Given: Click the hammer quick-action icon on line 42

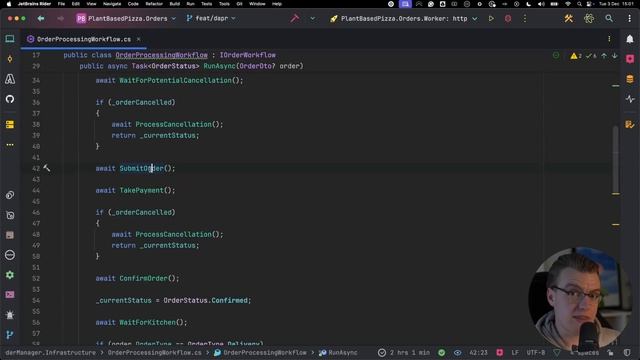Looking at the screenshot, I should point(47,168).
